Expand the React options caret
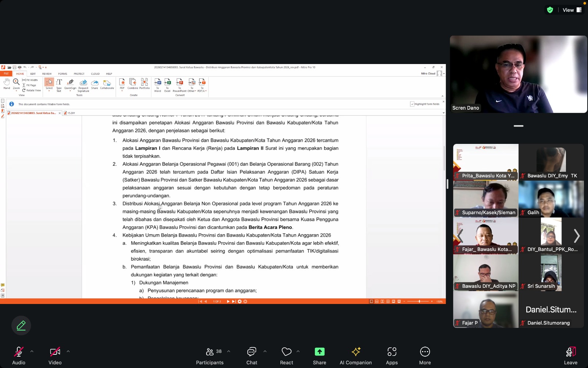588x368 pixels. pyautogui.click(x=298, y=351)
